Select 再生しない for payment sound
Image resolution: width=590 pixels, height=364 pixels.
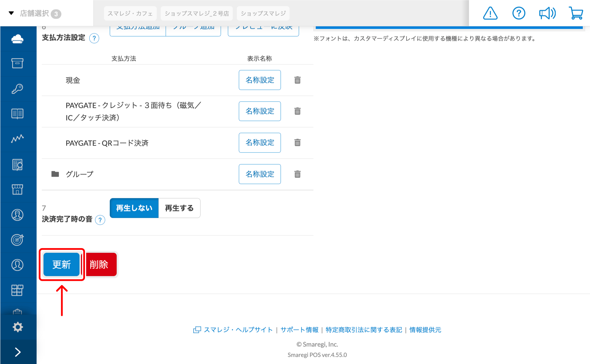pos(134,208)
